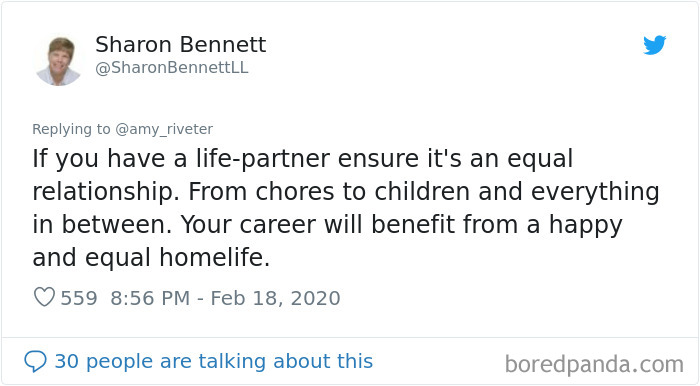Click the 'Replying to' label

71,129
